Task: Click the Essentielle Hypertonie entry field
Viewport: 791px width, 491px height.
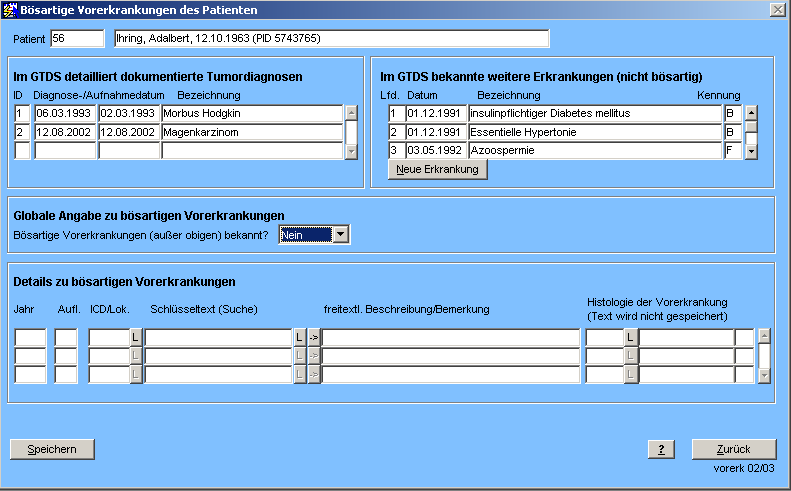Action: 594,132
